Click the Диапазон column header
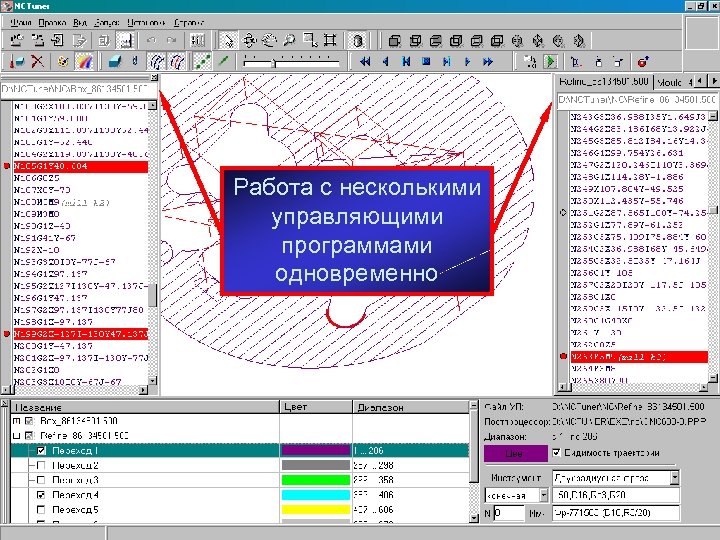Screen dimensions: 720x540 point(411,407)
